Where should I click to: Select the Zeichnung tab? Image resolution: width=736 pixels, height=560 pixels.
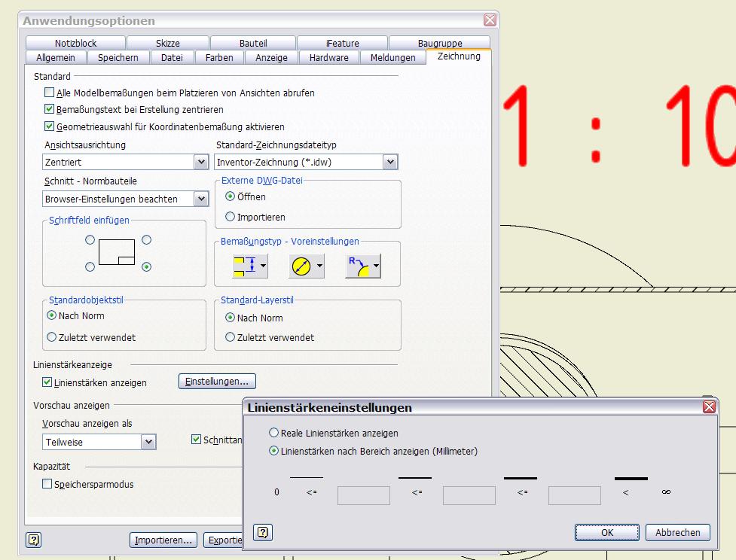click(459, 56)
